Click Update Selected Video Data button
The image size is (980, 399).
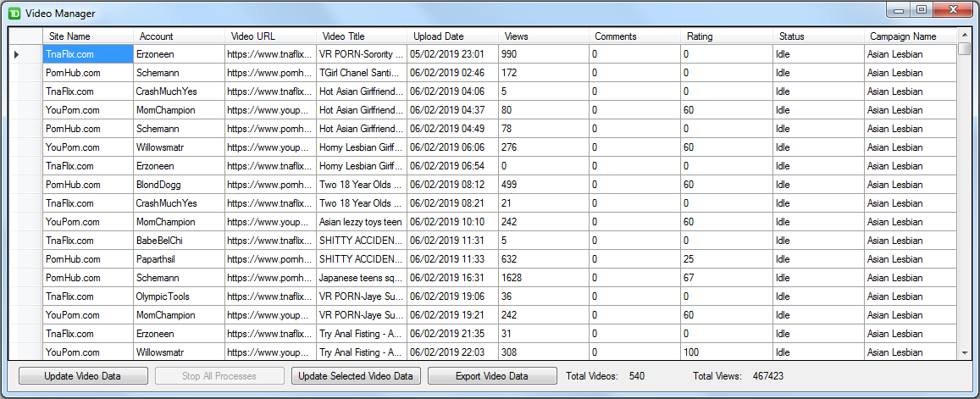(x=355, y=376)
